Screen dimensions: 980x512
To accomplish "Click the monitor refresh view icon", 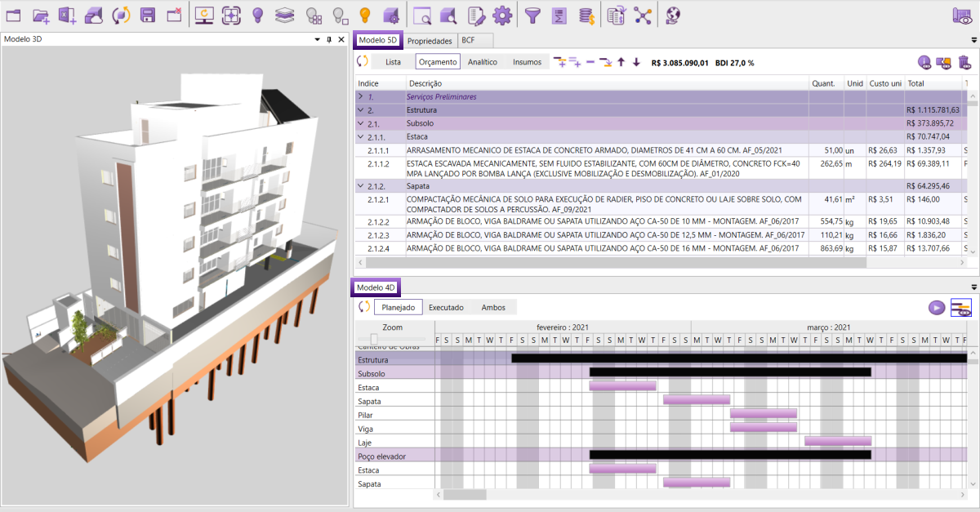I will pyautogui.click(x=205, y=14).
